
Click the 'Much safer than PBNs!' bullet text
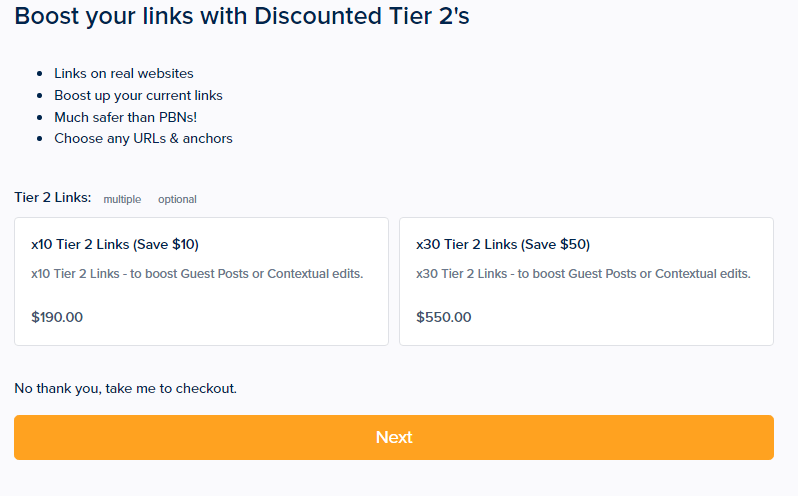(x=125, y=117)
